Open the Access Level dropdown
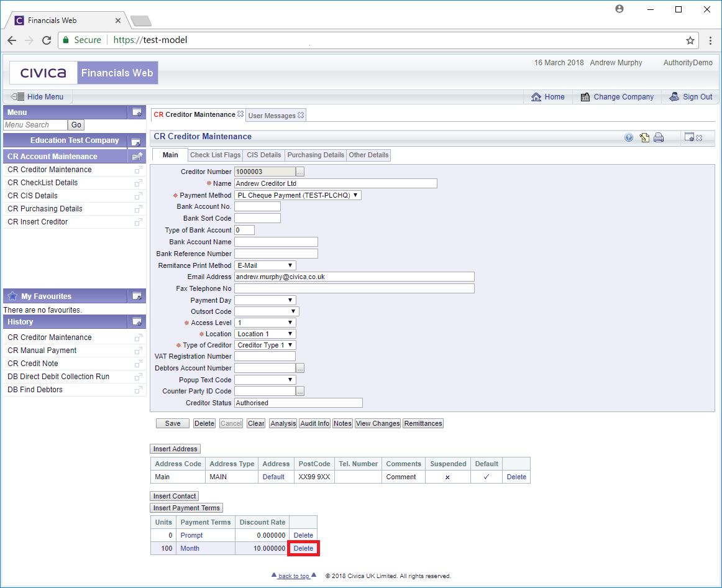Viewport: 722px width, 588px height. (265, 323)
